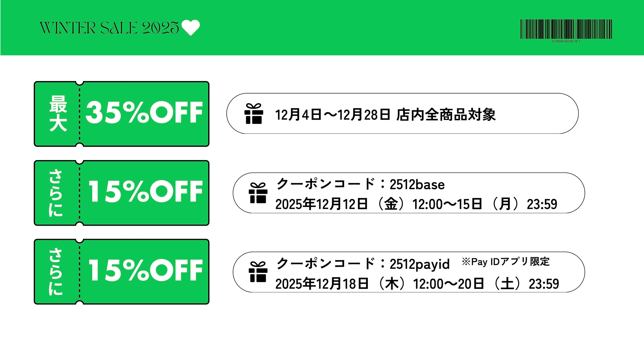
Task: Click the barcode graphic in the header
Action: click(x=566, y=29)
